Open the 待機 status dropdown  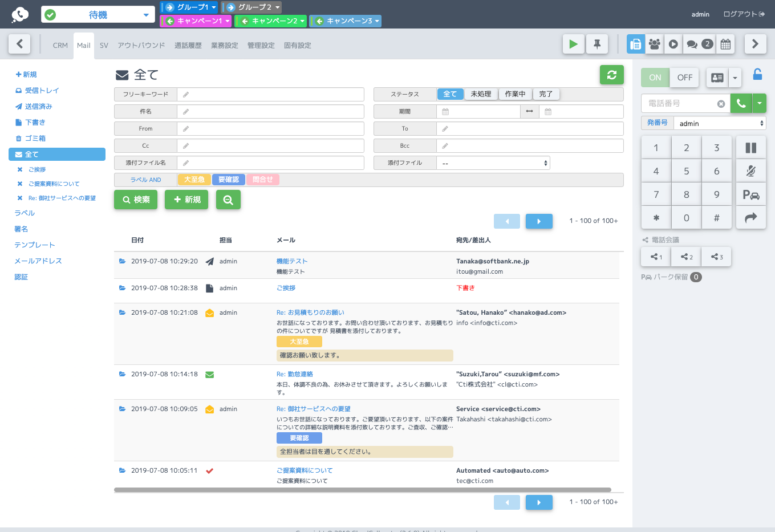(x=98, y=15)
